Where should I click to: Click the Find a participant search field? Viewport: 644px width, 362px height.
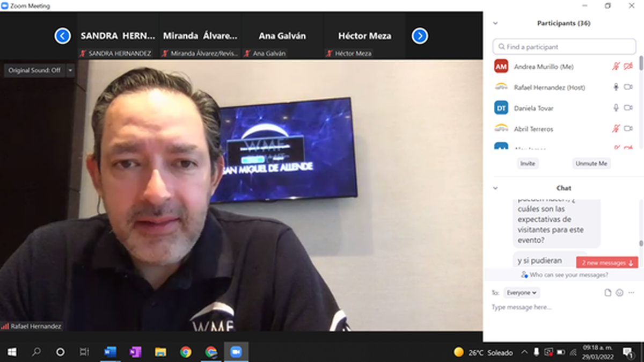[564, 47]
